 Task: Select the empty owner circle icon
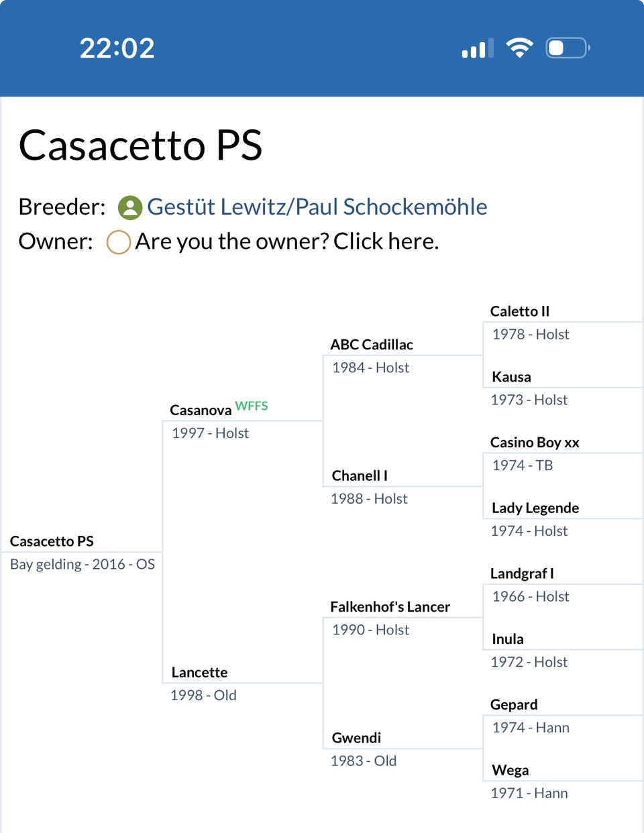[x=119, y=242]
